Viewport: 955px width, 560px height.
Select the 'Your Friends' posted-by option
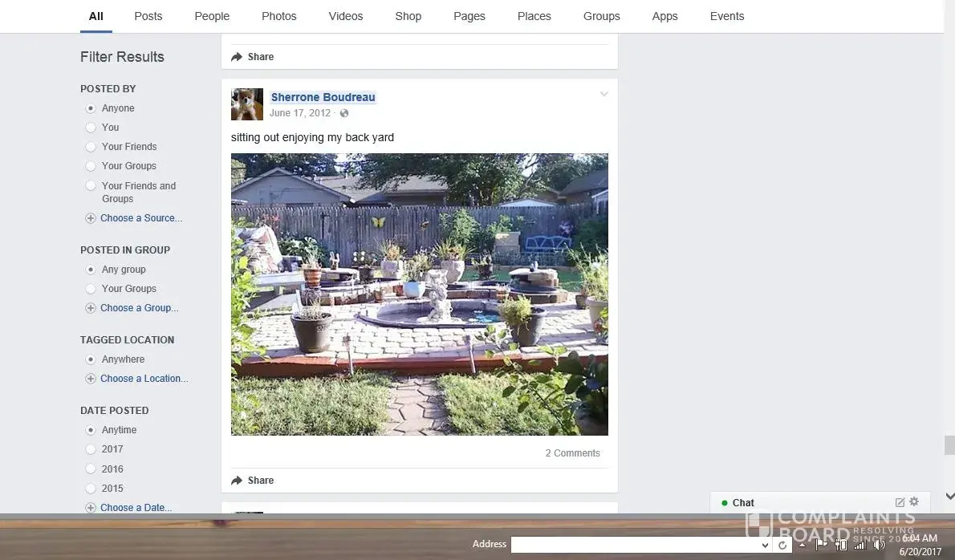coord(91,147)
